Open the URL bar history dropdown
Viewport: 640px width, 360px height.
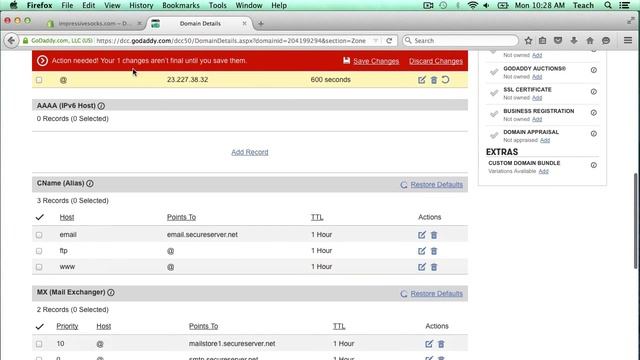pos(375,40)
